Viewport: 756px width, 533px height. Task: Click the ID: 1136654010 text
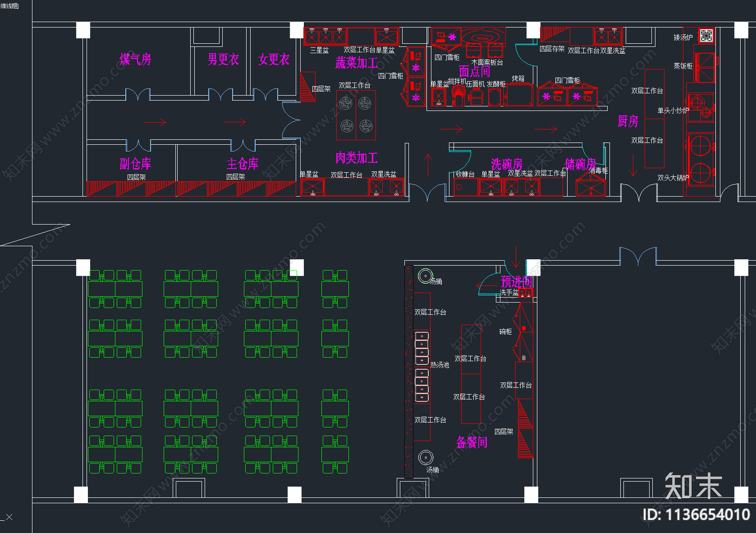coord(696,515)
